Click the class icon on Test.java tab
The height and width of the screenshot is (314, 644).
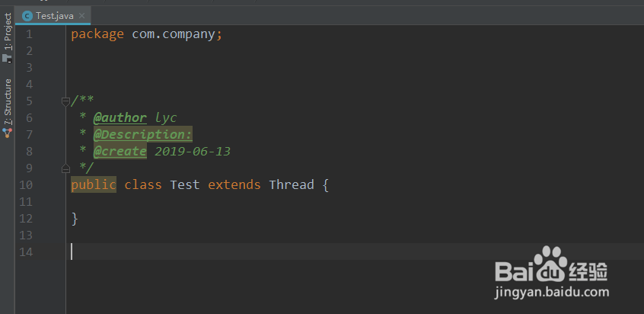click(x=27, y=15)
